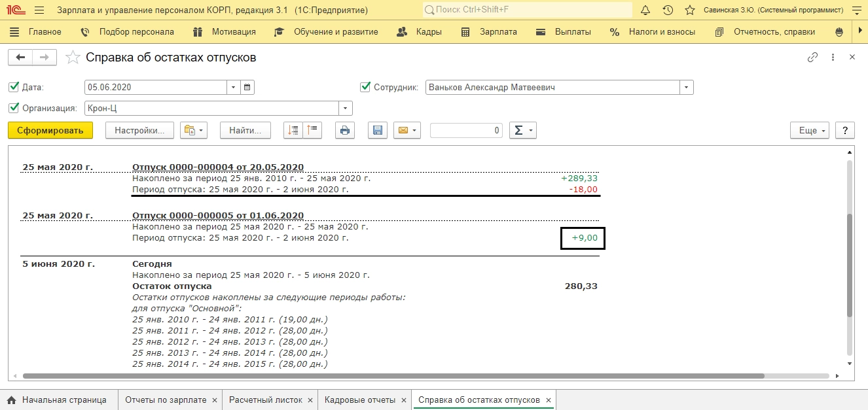The height and width of the screenshot is (410, 868).
Task: Click the sum field showing 0
Action: [x=466, y=130]
